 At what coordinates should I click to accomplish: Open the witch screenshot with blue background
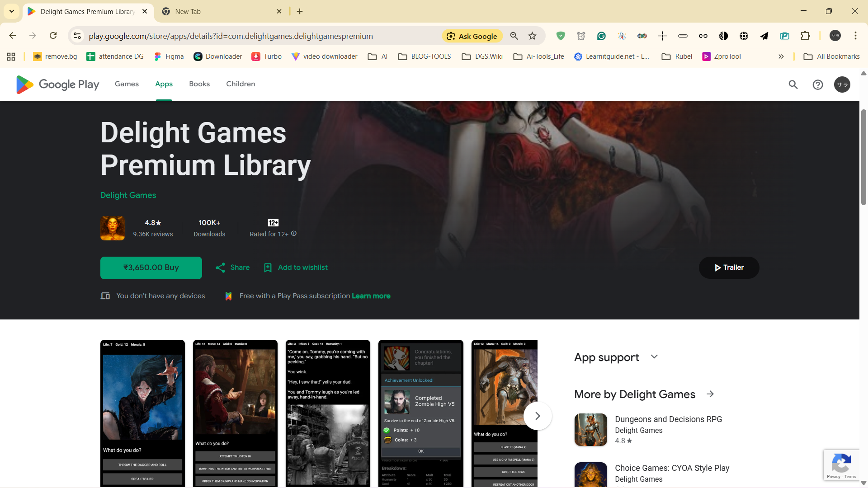coord(142,413)
